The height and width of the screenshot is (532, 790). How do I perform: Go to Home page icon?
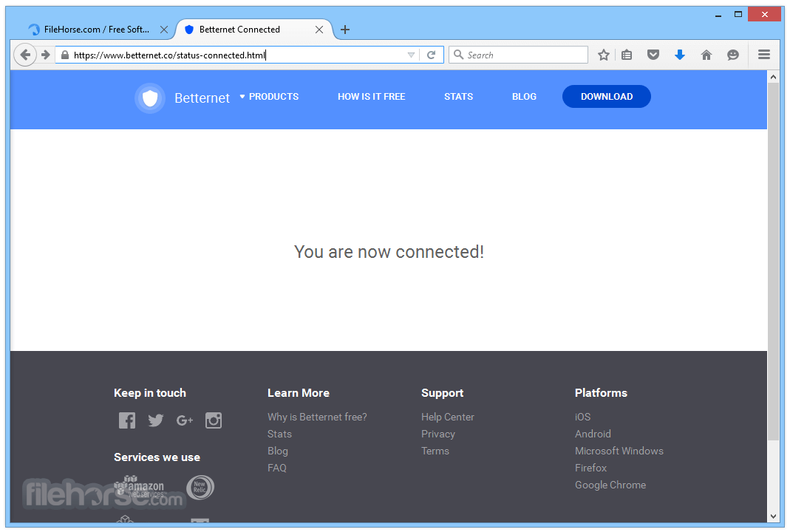tap(706, 55)
